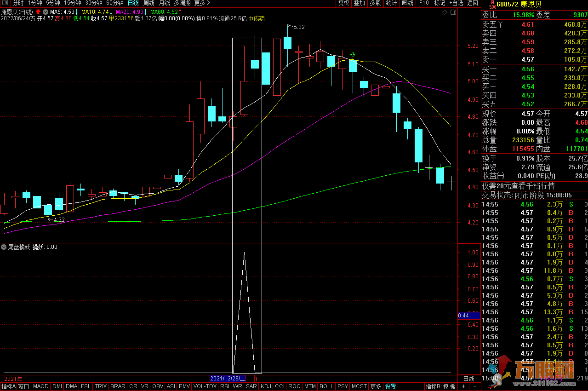Apply the TRIX indicator

101,386
